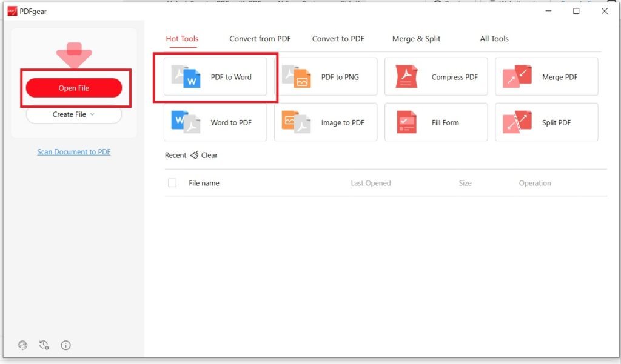Sort files by the Last Opened column
This screenshot has width=621, height=364.
[x=371, y=182]
